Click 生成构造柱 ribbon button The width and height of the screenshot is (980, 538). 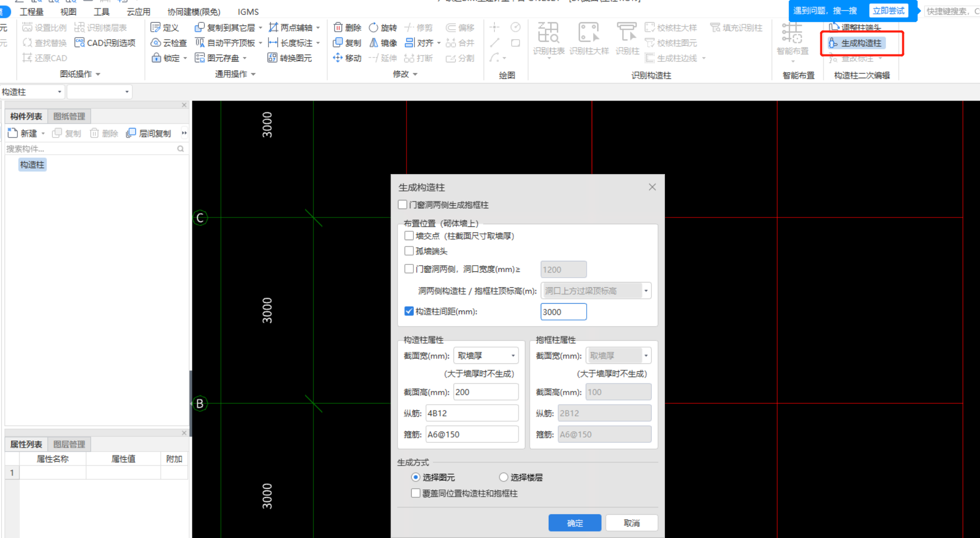[x=856, y=43]
